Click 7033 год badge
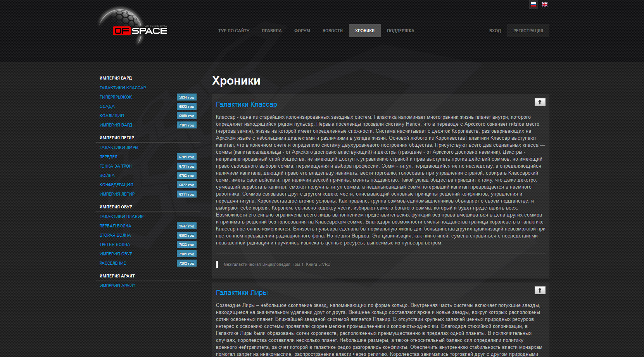The image size is (644, 357). (x=186, y=244)
